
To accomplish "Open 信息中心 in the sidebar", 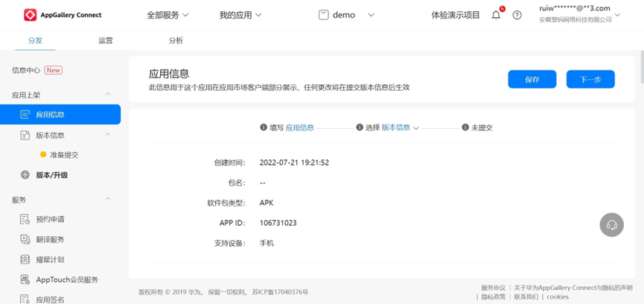I will pyautogui.click(x=26, y=70).
